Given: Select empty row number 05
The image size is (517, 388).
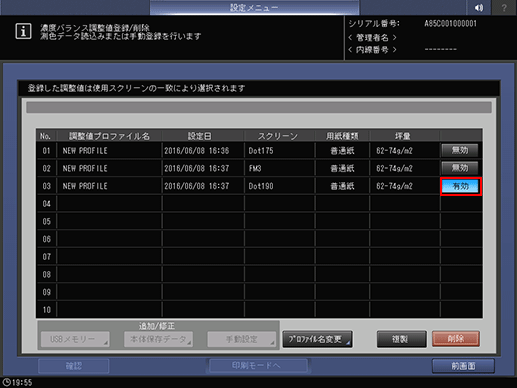Looking at the screenshot, I should tap(47, 221).
